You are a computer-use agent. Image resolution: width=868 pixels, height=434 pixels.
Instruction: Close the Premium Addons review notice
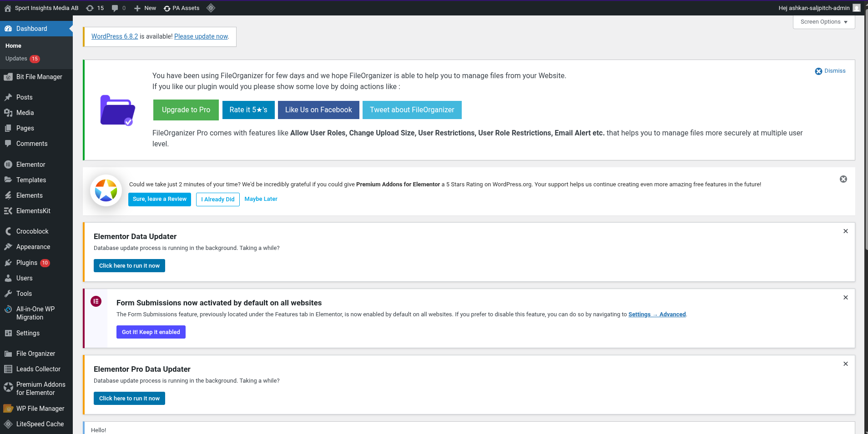pos(843,179)
